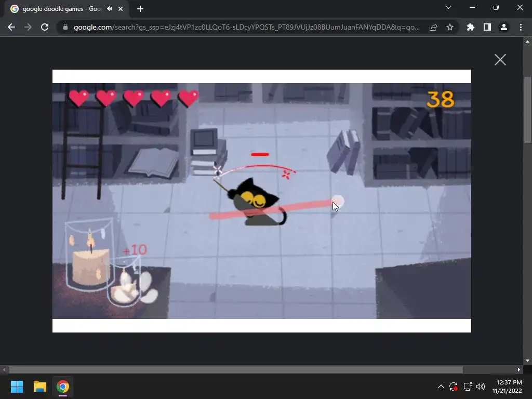Go forward with the browser arrow
532x399 pixels.
click(28, 27)
